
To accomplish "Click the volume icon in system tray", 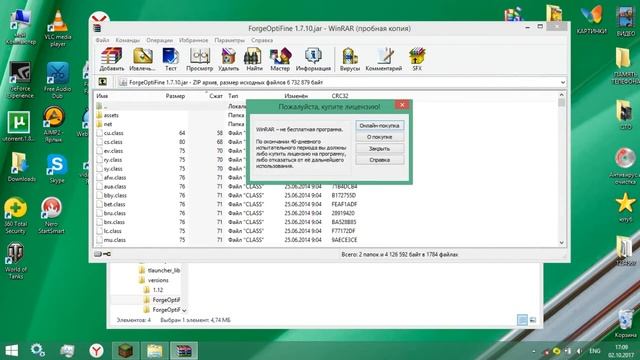I will pos(579,351).
